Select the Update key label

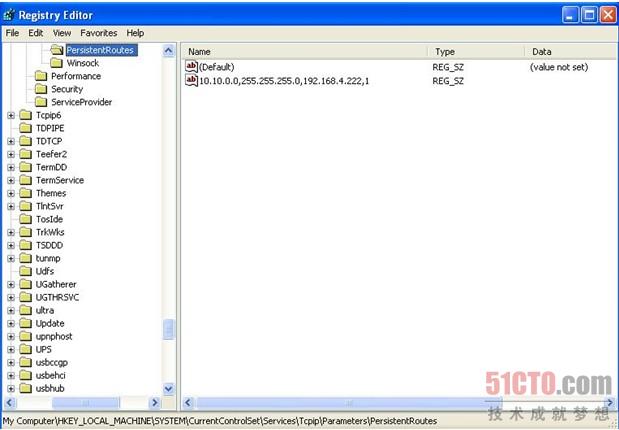click(50, 323)
